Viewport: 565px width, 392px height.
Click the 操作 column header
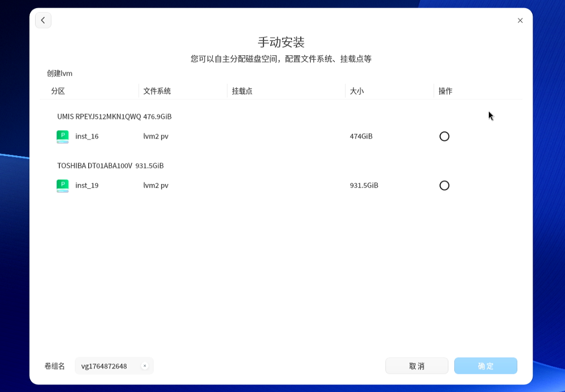(x=446, y=91)
